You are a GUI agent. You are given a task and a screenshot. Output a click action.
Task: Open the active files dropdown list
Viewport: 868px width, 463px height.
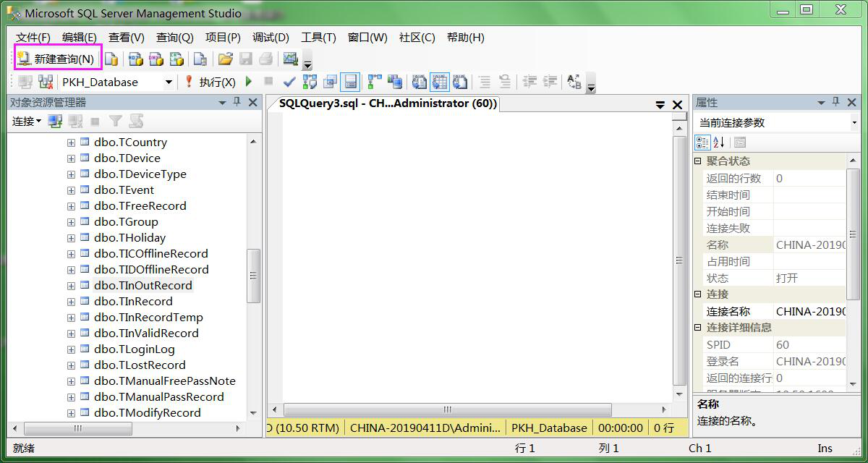click(x=660, y=105)
